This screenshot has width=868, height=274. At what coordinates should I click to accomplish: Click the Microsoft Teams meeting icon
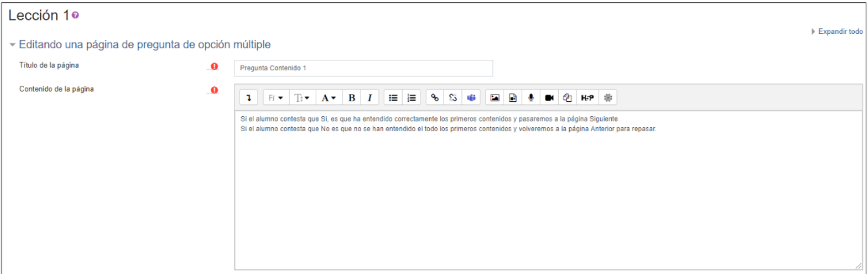[x=472, y=98]
